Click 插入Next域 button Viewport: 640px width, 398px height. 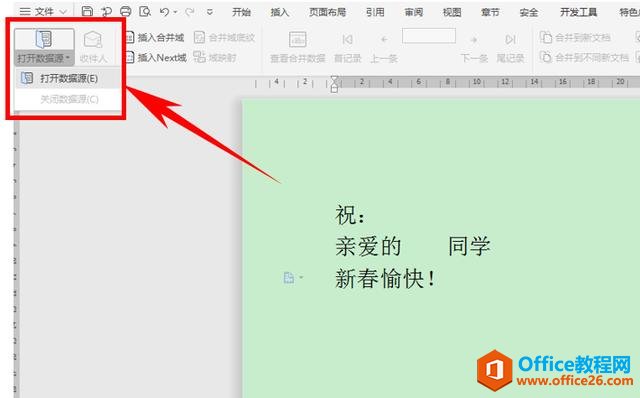pyautogui.click(x=156, y=58)
